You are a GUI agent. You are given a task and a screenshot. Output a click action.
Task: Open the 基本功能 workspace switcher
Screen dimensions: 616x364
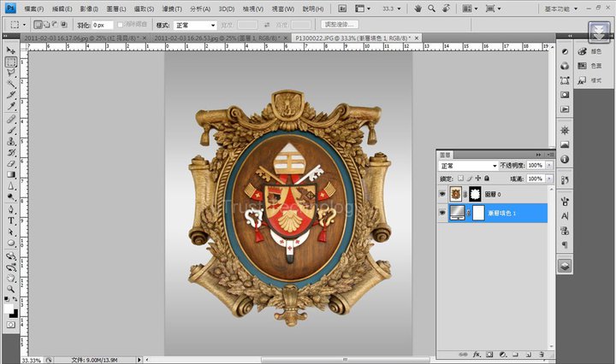point(560,9)
